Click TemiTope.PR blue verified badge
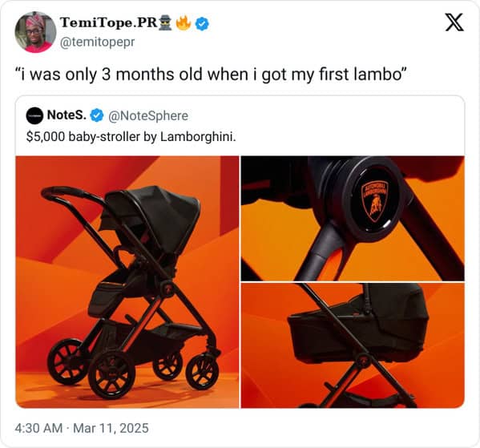The height and width of the screenshot is (448, 480). (202, 23)
